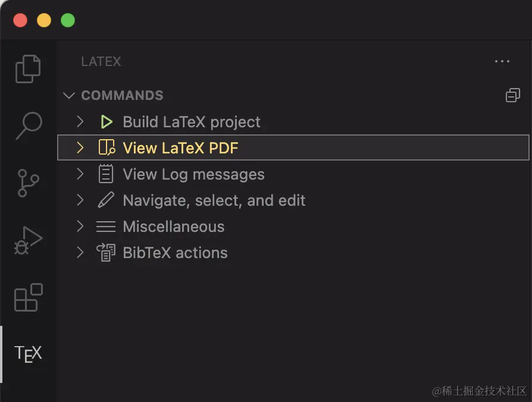The width and height of the screenshot is (532, 402).
Task: Open the Source Control view
Action: pyautogui.click(x=28, y=183)
